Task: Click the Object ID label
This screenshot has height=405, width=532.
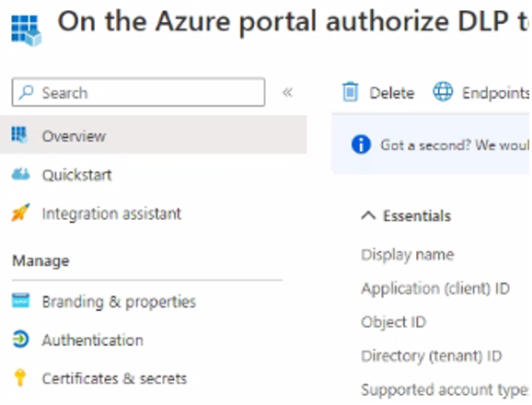Action: coord(394,322)
